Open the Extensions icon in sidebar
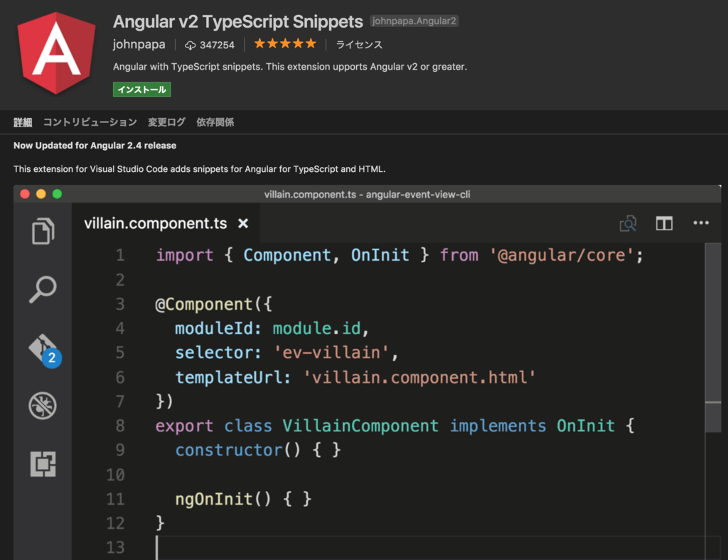Screen dimensions: 728x560 point(43,463)
